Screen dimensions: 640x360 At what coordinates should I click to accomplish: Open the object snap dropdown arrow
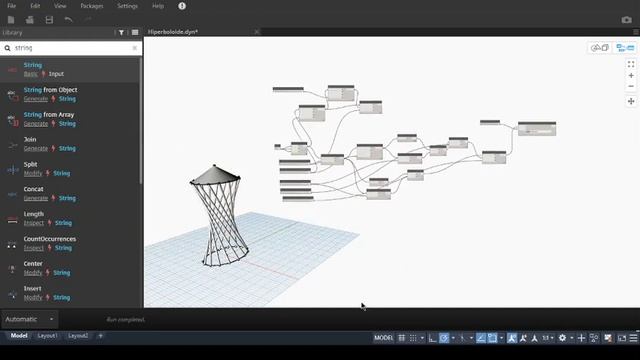point(502,338)
